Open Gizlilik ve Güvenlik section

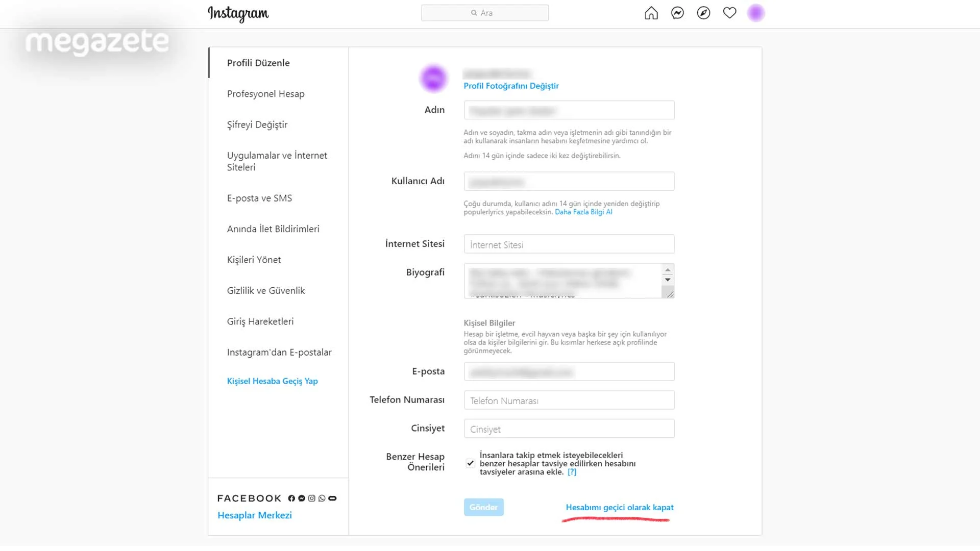pyautogui.click(x=266, y=291)
